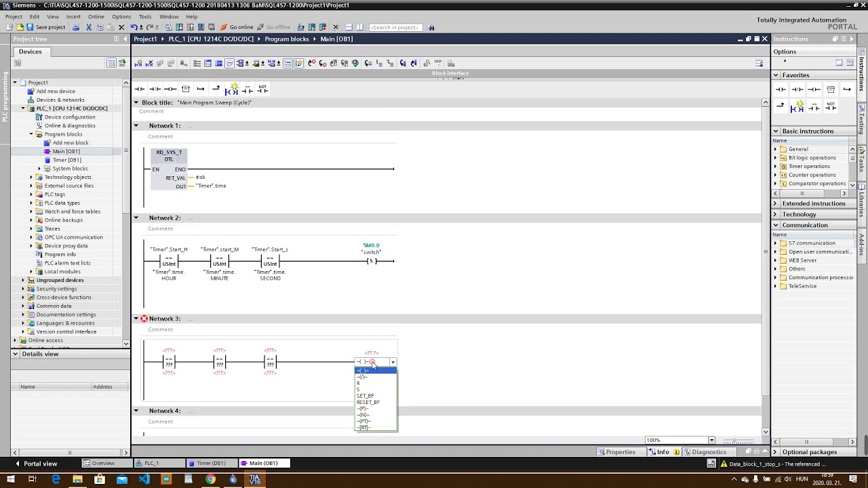Insert NOT contact from Instructions Favorites pane
The image size is (868, 488).
coord(831,107)
